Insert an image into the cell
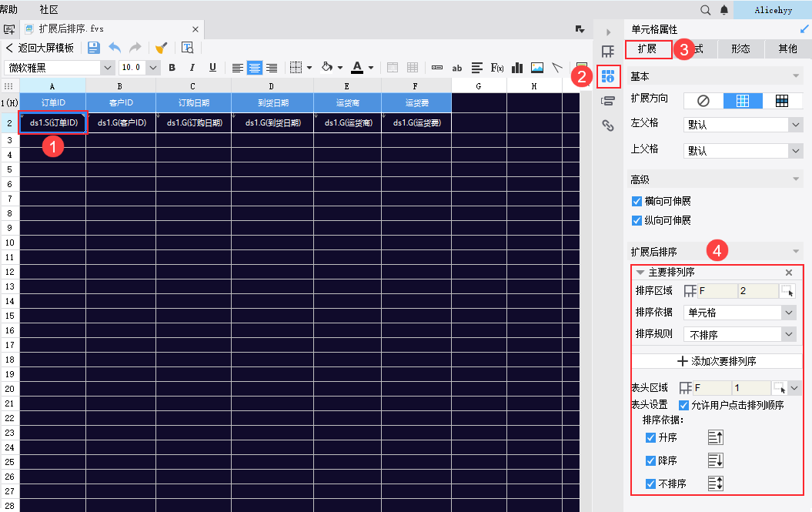812x512 pixels. (x=537, y=68)
